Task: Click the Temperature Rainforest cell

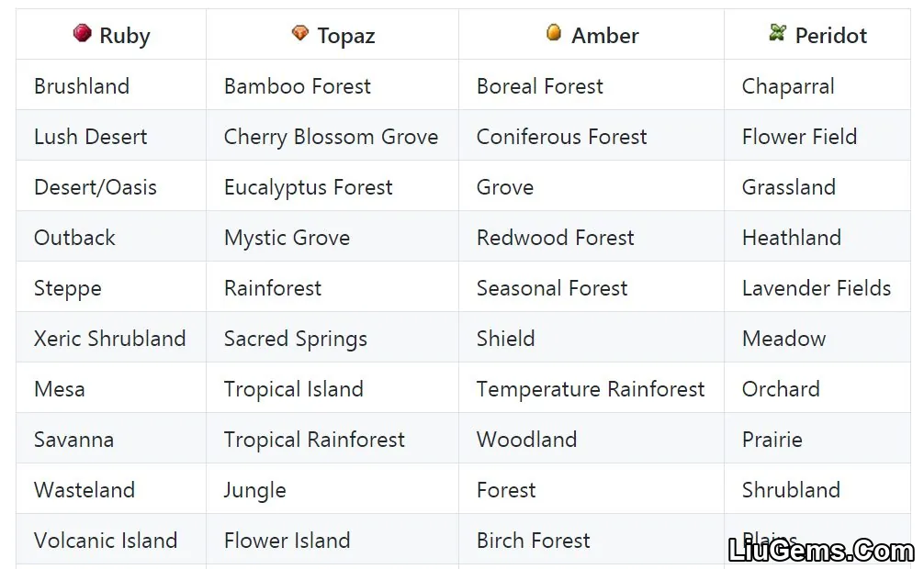Action: click(591, 389)
